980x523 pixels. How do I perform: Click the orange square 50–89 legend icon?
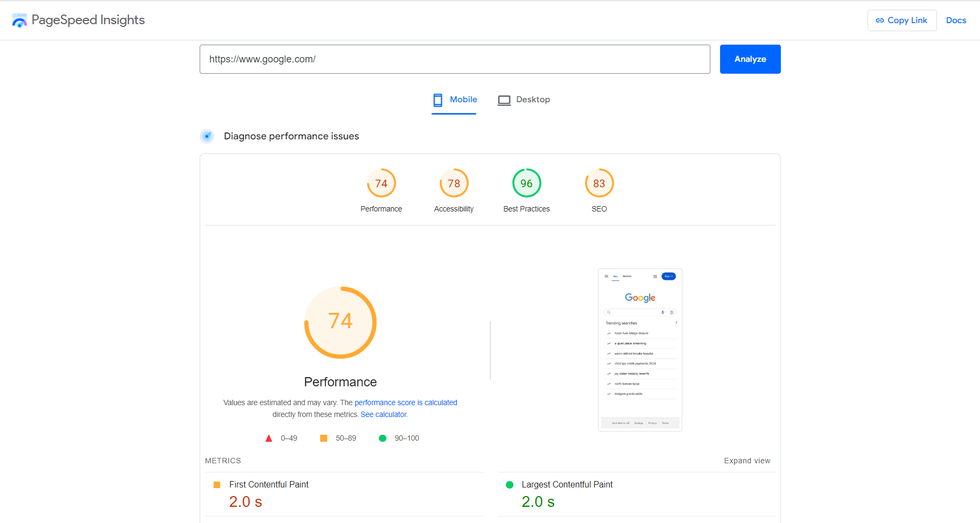pyautogui.click(x=324, y=439)
